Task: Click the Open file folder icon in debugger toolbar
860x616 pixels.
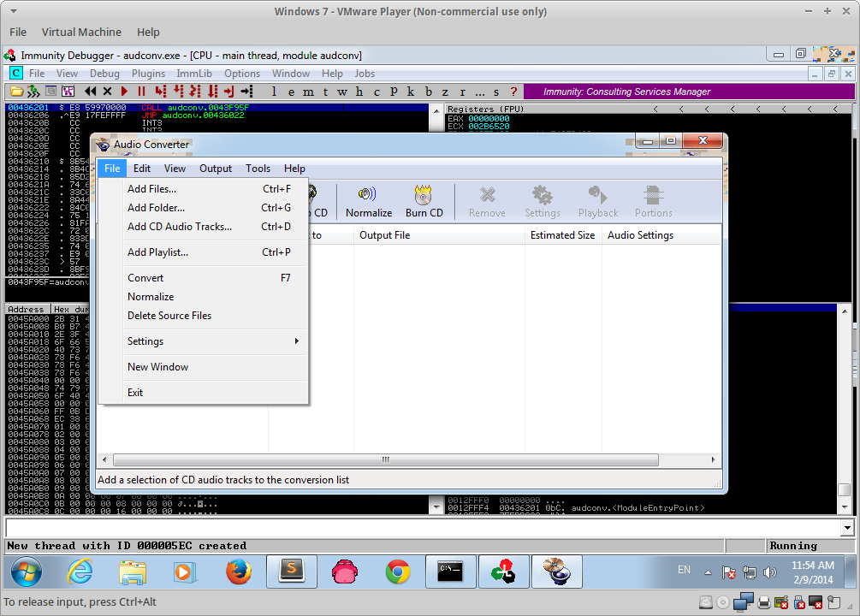Action: [x=16, y=92]
